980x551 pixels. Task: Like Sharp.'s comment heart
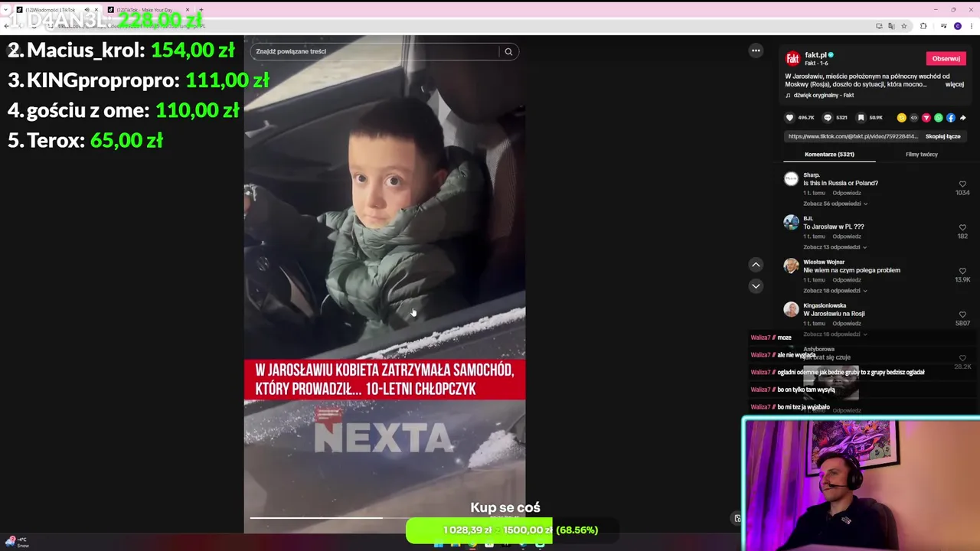click(x=962, y=184)
